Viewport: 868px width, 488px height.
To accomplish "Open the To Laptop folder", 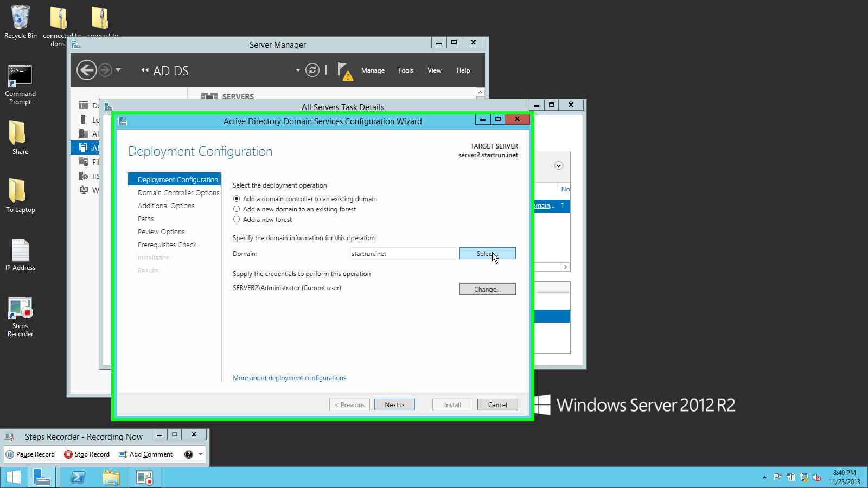I will [20, 196].
